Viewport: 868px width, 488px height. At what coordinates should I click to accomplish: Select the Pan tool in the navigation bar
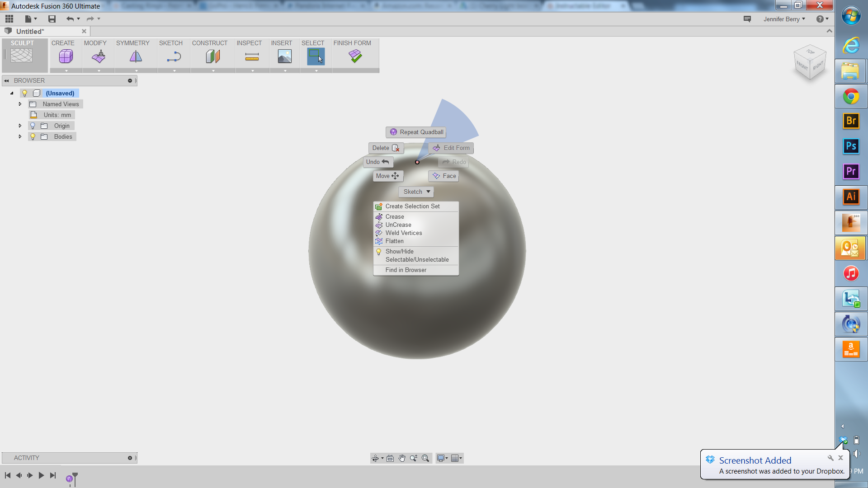pos(402,458)
